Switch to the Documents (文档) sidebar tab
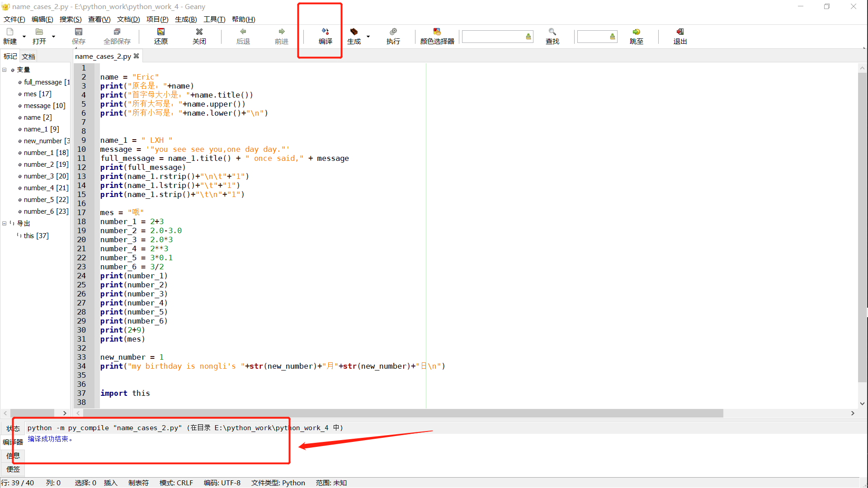This screenshot has width=868, height=488. pyautogui.click(x=28, y=56)
